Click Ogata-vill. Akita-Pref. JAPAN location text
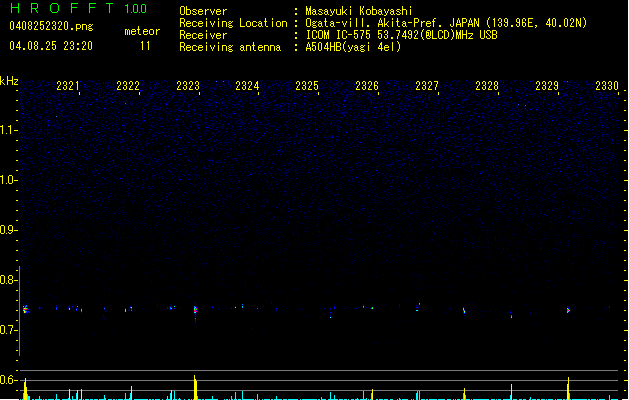 tap(446, 23)
